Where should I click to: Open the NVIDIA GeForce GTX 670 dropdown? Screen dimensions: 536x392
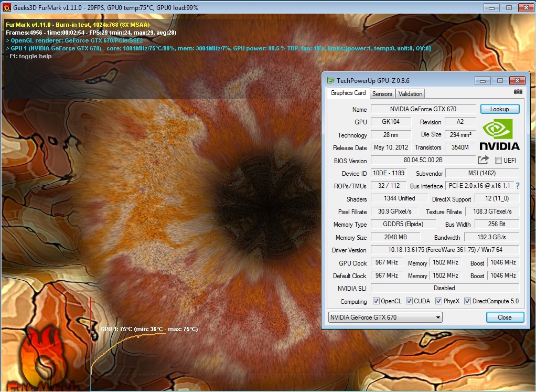385,317
